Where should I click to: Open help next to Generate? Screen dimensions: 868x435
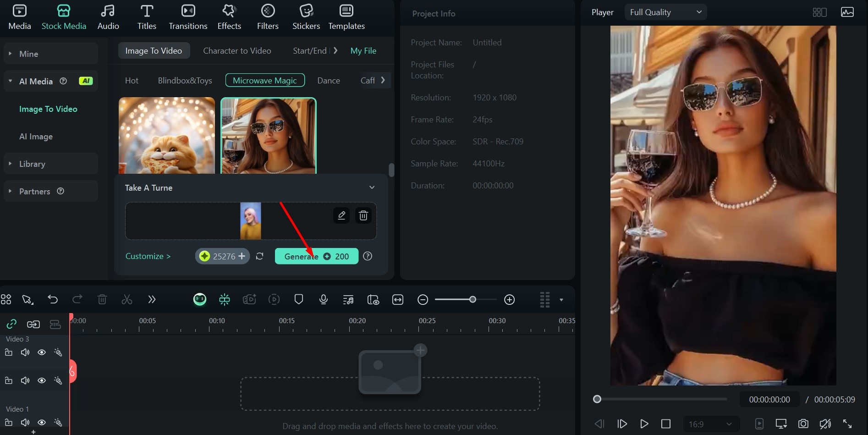[368, 256]
